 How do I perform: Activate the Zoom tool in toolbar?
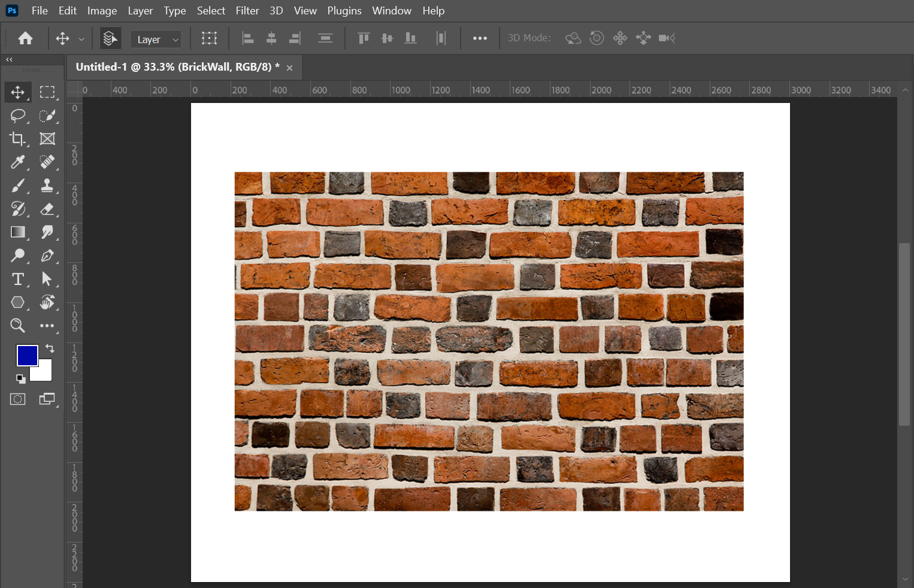click(x=17, y=326)
